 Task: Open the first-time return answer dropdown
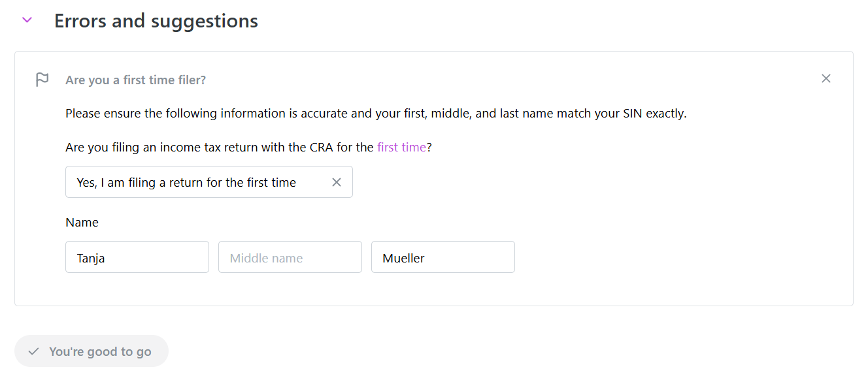[196, 182]
